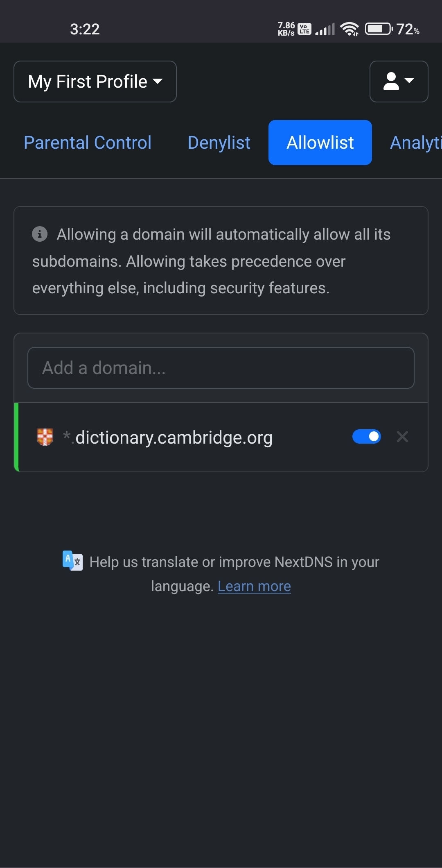Tap the 3:22 clock

[x=85, y=29]
